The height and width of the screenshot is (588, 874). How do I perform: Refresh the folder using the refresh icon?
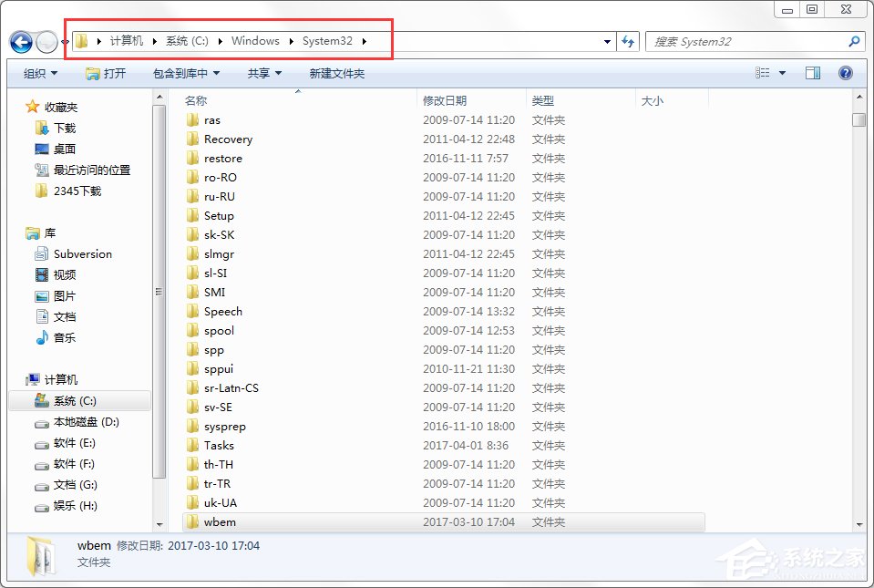[x=629, y=41]
